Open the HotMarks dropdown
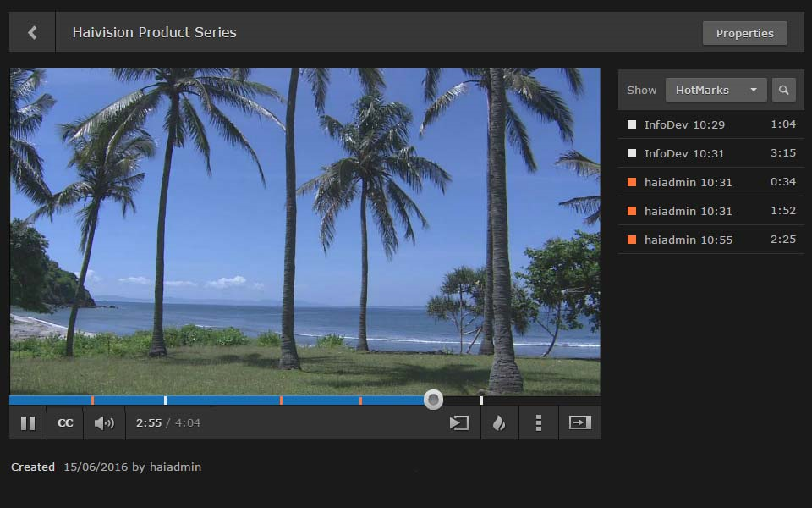Viewport: 812px width, 508px height. 716,90
